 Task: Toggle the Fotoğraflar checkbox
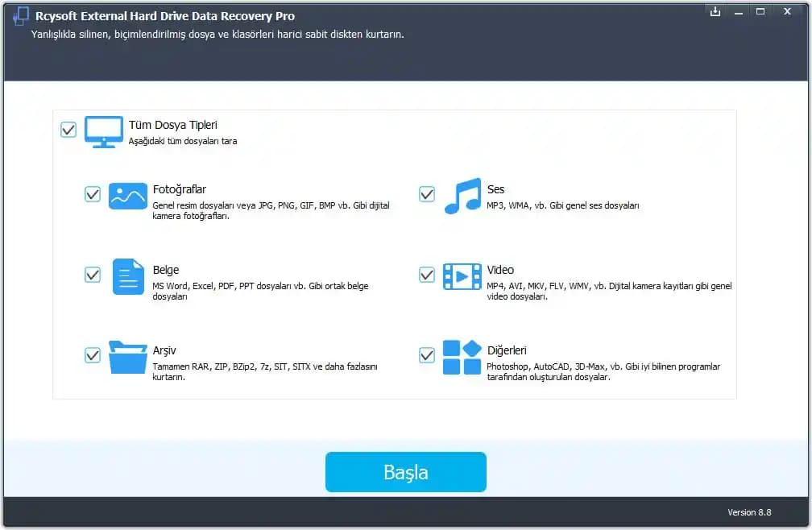93,194
